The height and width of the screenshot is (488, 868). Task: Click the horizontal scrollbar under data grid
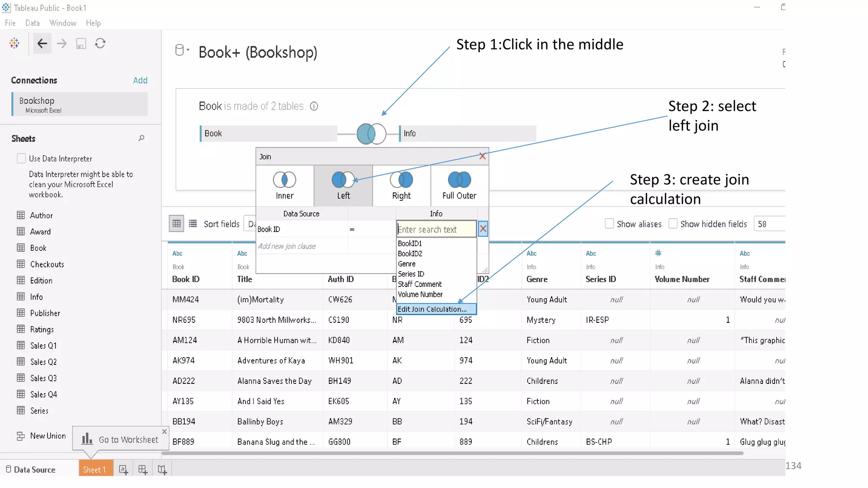(x=452, y=453)
